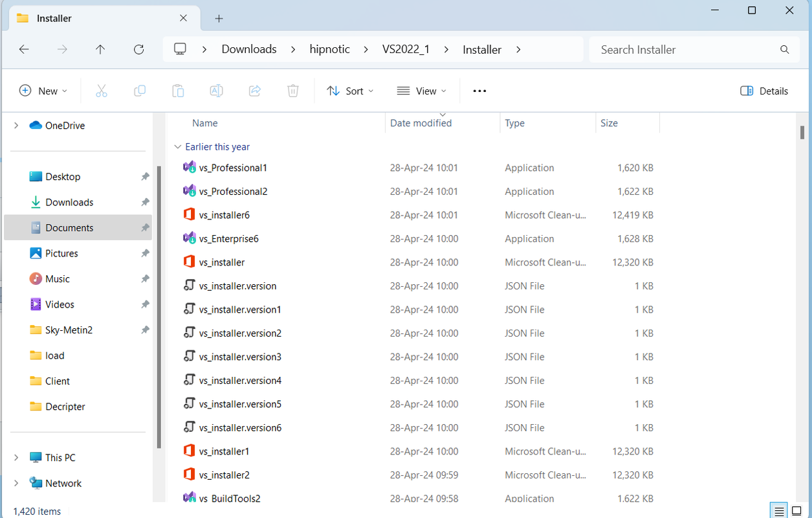Select the vs_installer.version6 file name

(x=240, y=428)
